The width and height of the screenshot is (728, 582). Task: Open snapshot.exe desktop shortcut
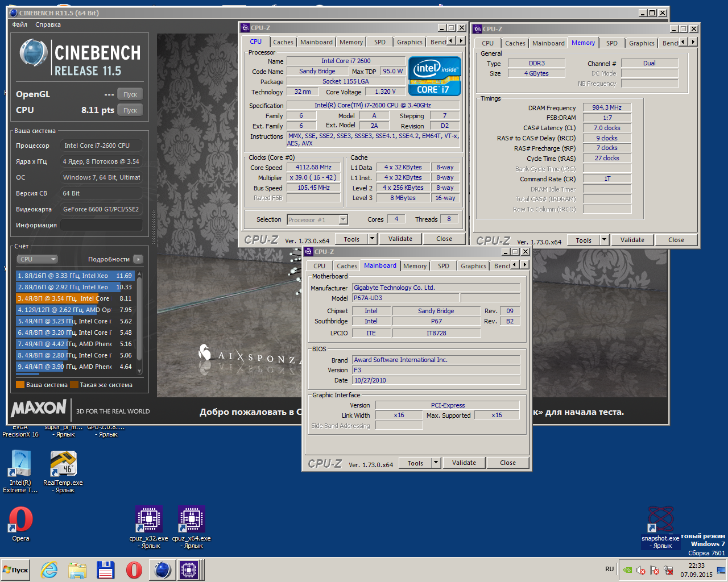coord(660,527)
